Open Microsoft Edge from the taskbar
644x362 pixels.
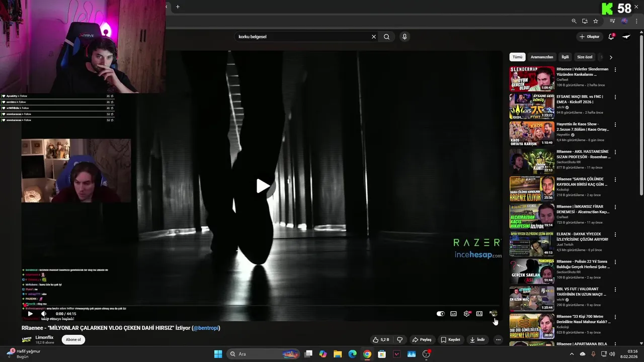point(353,354)
